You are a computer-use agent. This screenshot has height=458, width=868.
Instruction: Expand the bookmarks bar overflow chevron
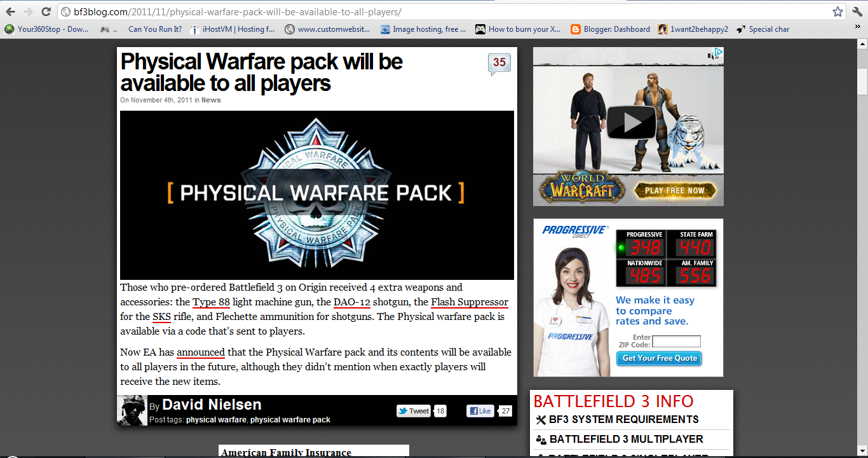pyautogui.click(x=858, y=29)
